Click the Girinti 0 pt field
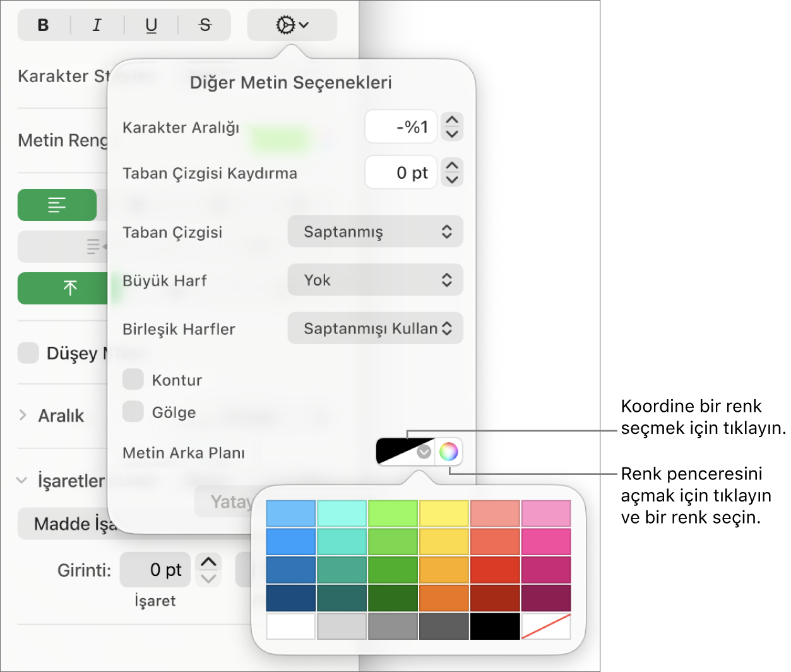Screen dimensions: 791x672 tap(156, 570)
